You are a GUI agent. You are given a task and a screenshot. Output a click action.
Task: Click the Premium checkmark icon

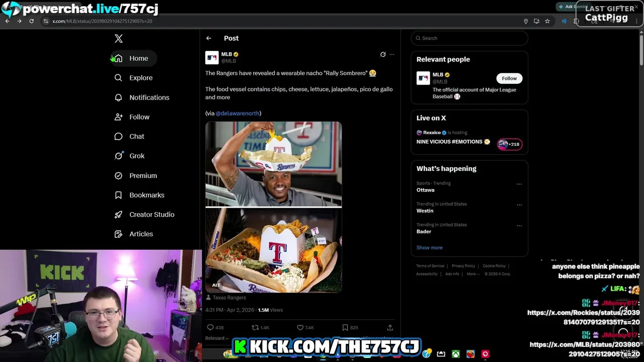(x=118, y=175)
